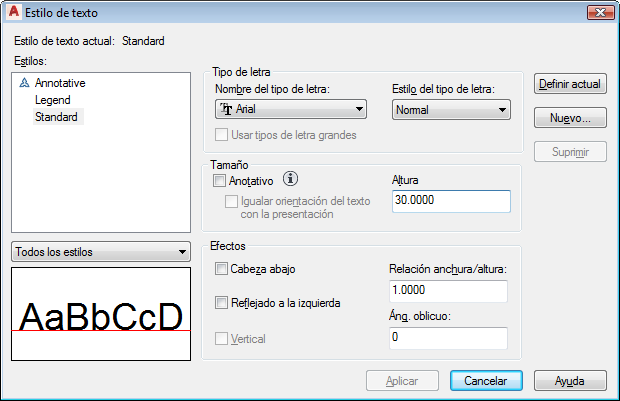Open the Todos los estilos filter dropdown

[x=101, y=252]
